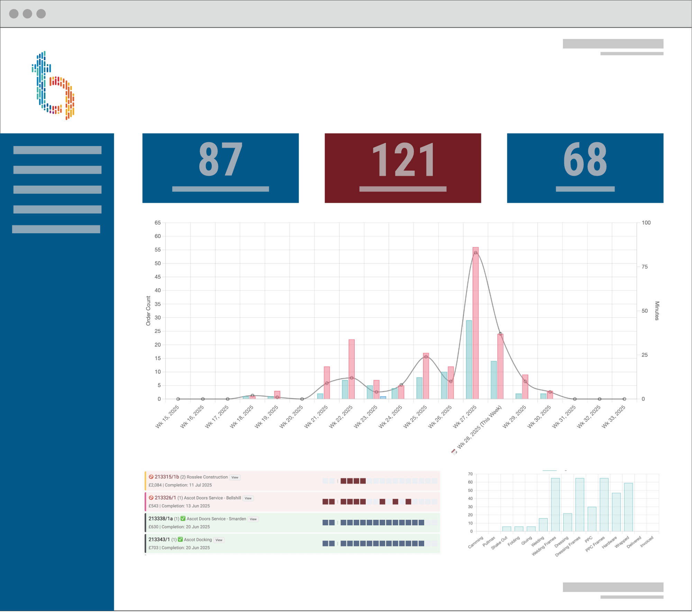Click blocked icon on order 213326/1

[151, 498]
